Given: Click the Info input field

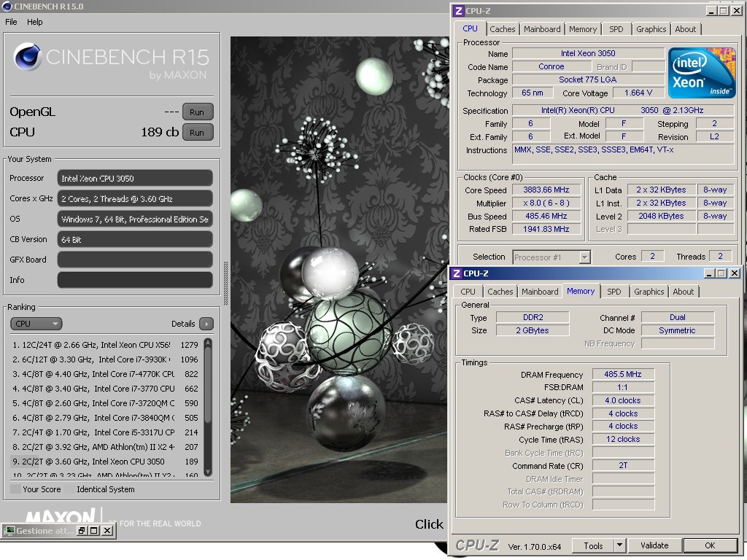Looking at the screenshot, I should point(135,280).
